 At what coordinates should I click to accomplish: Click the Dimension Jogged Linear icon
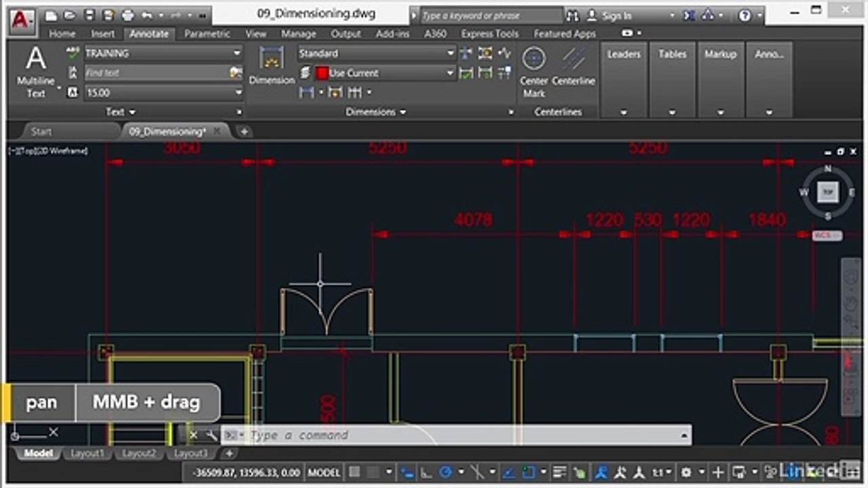pyautogui.click(x=505, y=53)
